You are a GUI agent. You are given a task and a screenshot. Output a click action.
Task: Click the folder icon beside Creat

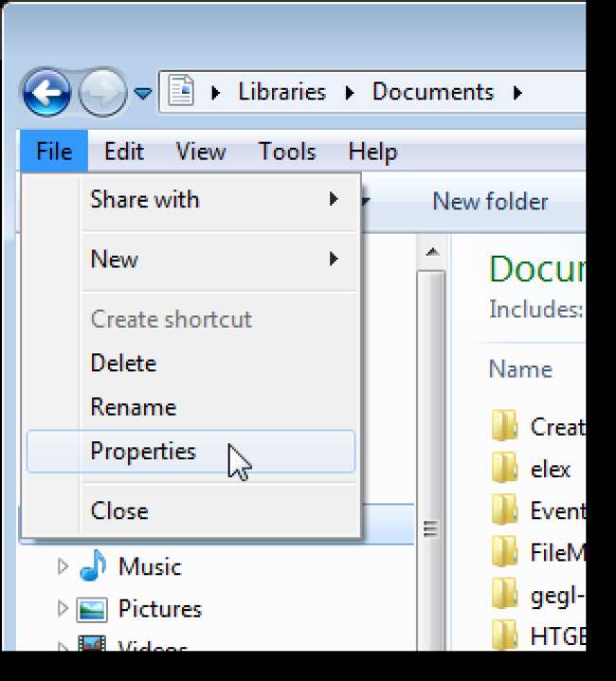[x=505, y=425]
